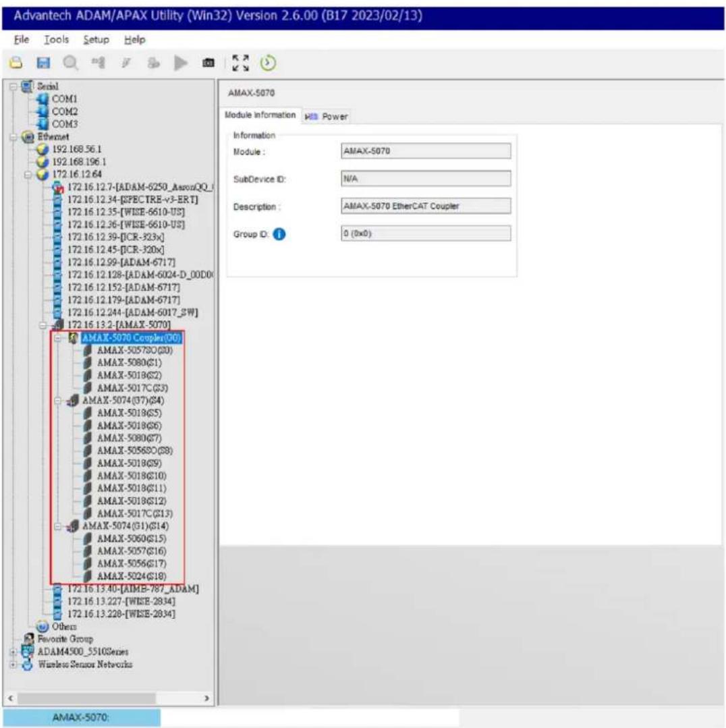Image resolution: width=726 pixels, height=728 pixels.
Task: Select module AMAX-5057SO(S0)
Action: pyautogui.click(x=135, y=351)
